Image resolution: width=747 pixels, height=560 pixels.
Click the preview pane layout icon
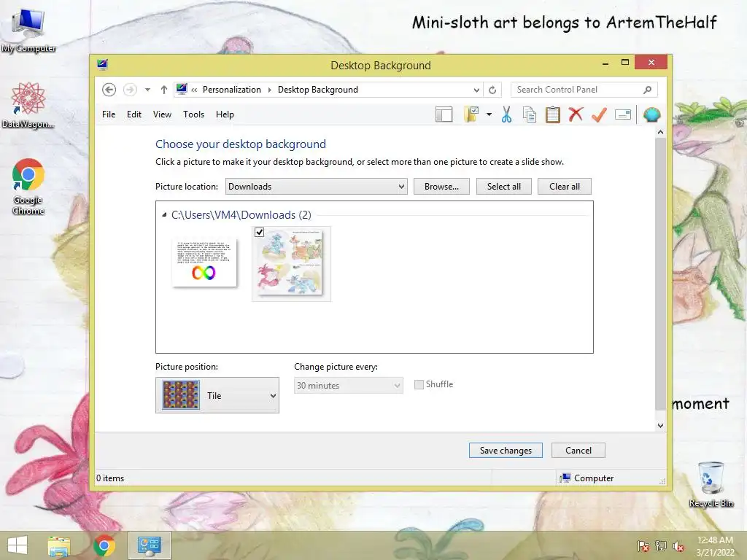pos(444,114)
